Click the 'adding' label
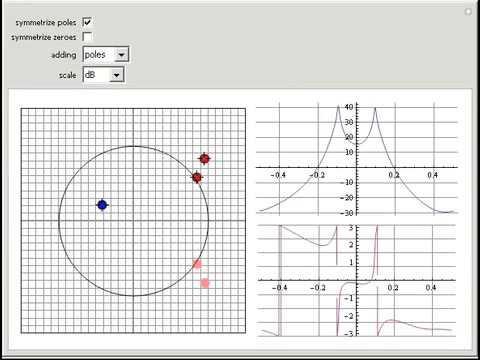Image resolution: width=480 pixels, height=360 pixels. tap(64, 55)
